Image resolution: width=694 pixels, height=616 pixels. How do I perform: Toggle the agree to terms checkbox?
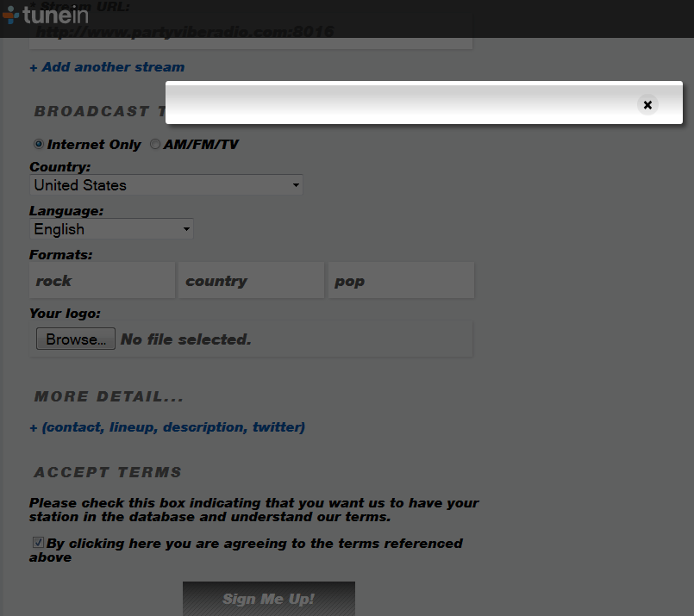38,543
